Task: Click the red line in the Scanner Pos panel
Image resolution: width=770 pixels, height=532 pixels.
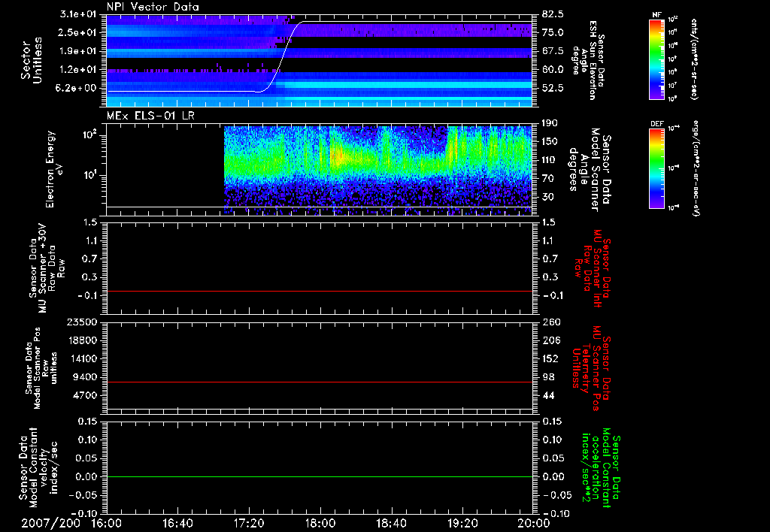Action: click(320, 382)
